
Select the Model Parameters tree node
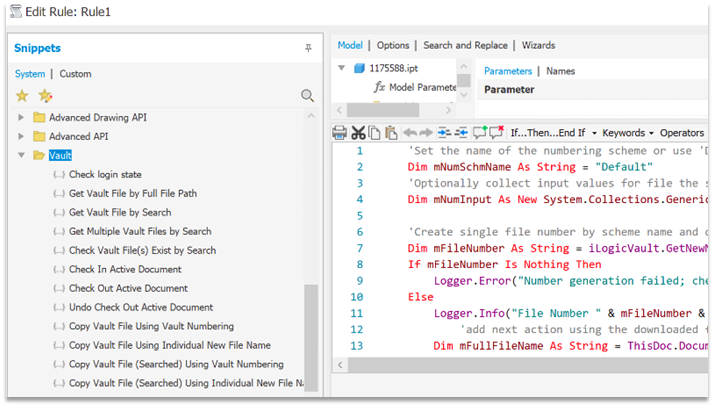(422, 87)
